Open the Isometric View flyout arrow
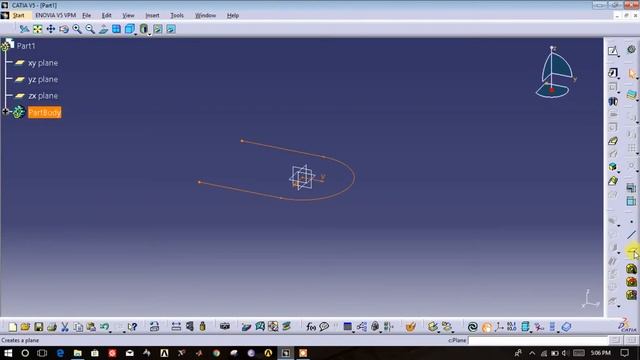This screenshot has height=360, width=640. [x=136, y=34]
